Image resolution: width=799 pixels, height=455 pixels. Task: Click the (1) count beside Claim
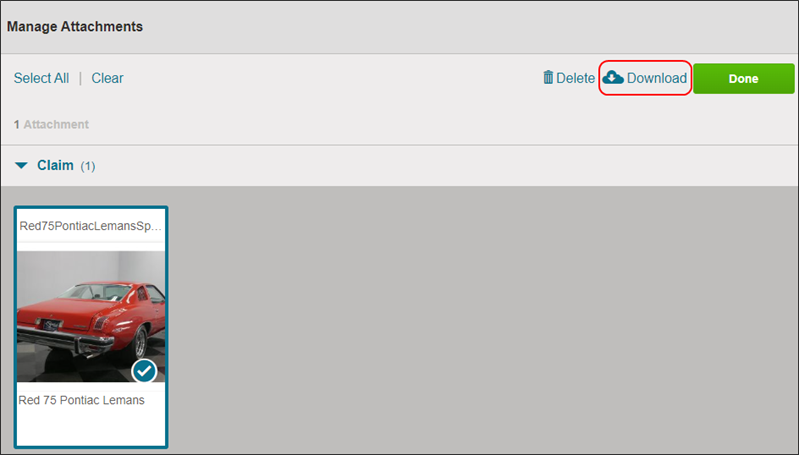(88, 166)
